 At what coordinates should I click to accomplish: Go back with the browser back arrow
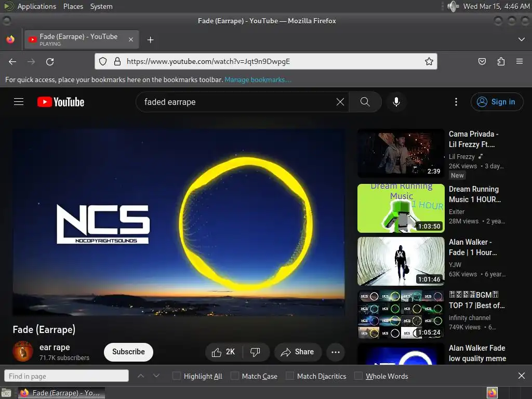(12, 61)
